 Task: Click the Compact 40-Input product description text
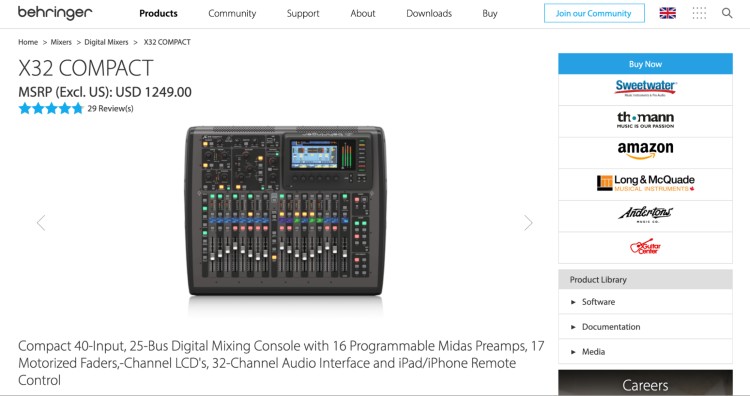click(x=281, y=363)
